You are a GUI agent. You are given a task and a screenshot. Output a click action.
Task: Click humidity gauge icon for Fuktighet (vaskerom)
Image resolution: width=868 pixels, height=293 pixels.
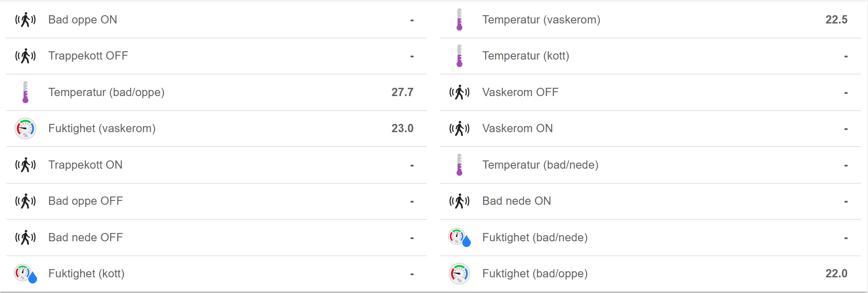(x=25, y=129)
